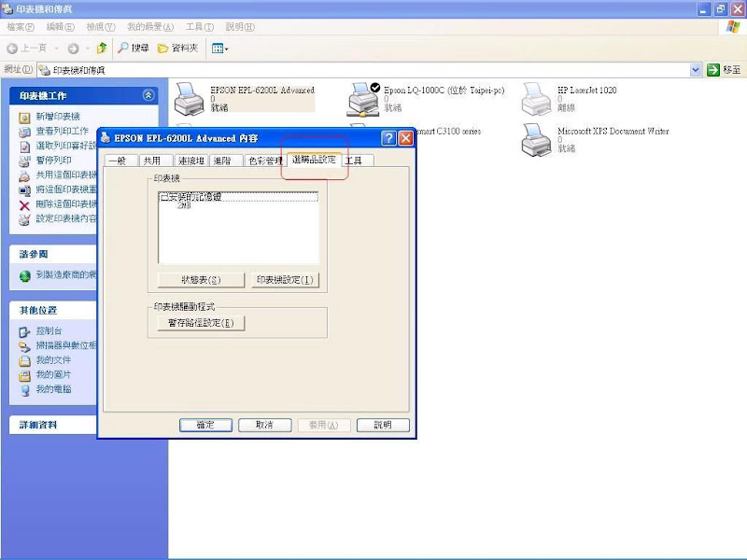Switch to the 一般 (General) tab

(x=117, y=161)
